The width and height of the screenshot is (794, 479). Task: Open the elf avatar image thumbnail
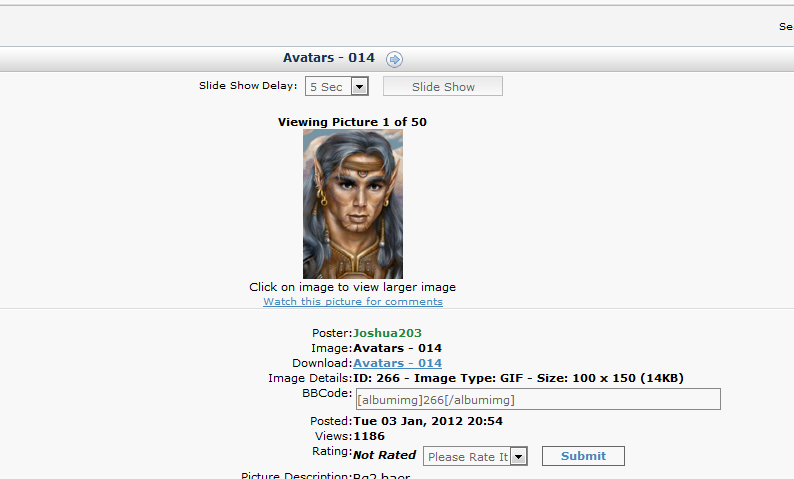coord(353,204)
